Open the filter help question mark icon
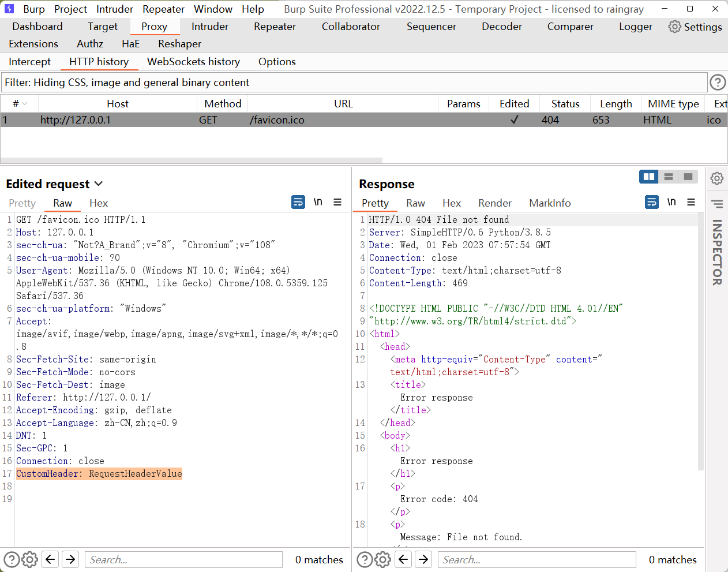 (718, 83)
